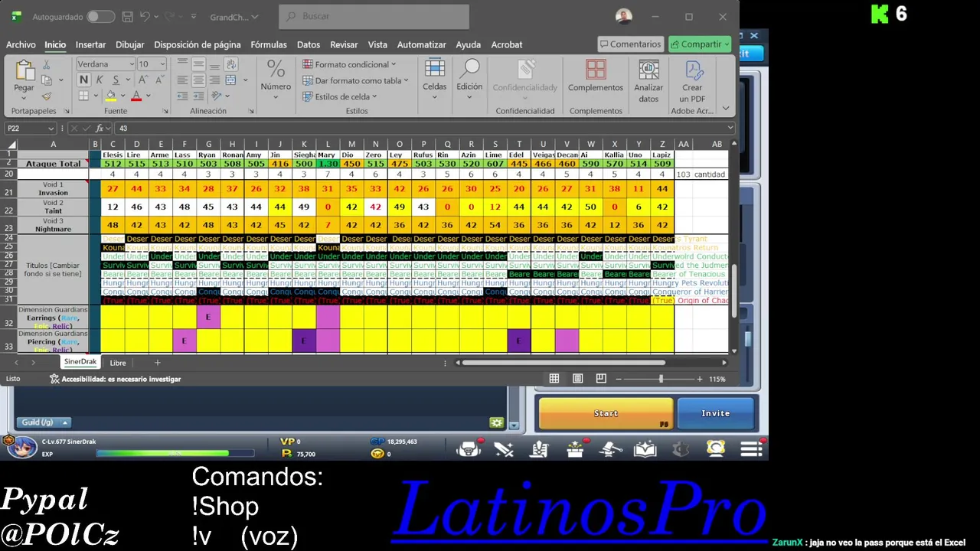Switch to Normal view icon

point(554,379)
